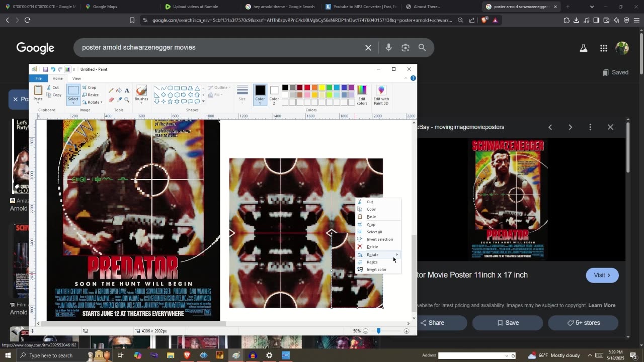
Task: Expand Brushes dropdown arrow
Action: pyautogui.click(x=141, y=103)
